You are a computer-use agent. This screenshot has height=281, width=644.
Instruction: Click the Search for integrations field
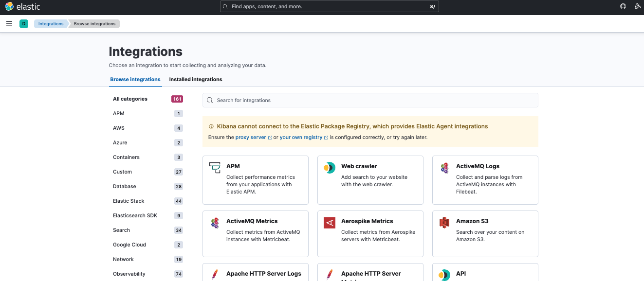pyautogui.click(x=370, y=100)
